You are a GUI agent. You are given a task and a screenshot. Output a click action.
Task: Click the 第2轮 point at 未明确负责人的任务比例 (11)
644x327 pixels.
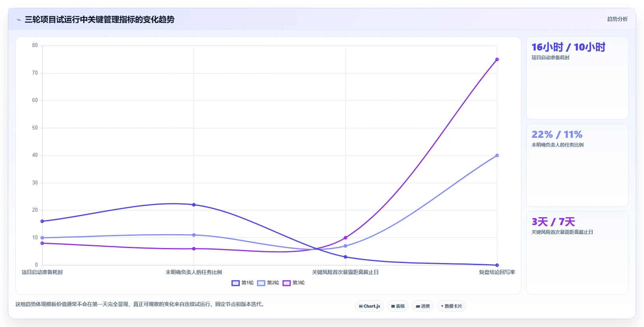point(194,235)
